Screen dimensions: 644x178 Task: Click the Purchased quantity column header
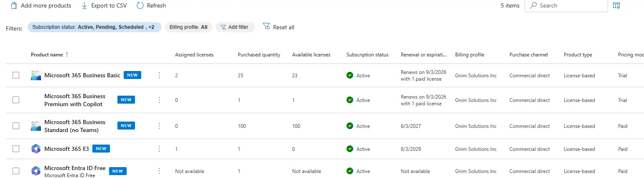tap(259, 55)
